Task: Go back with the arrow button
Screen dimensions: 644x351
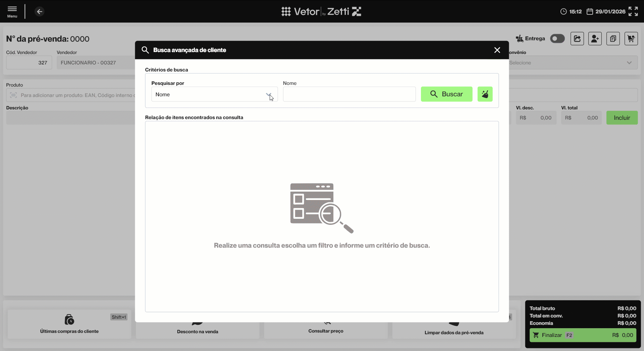Action: [x=40, y=12]
